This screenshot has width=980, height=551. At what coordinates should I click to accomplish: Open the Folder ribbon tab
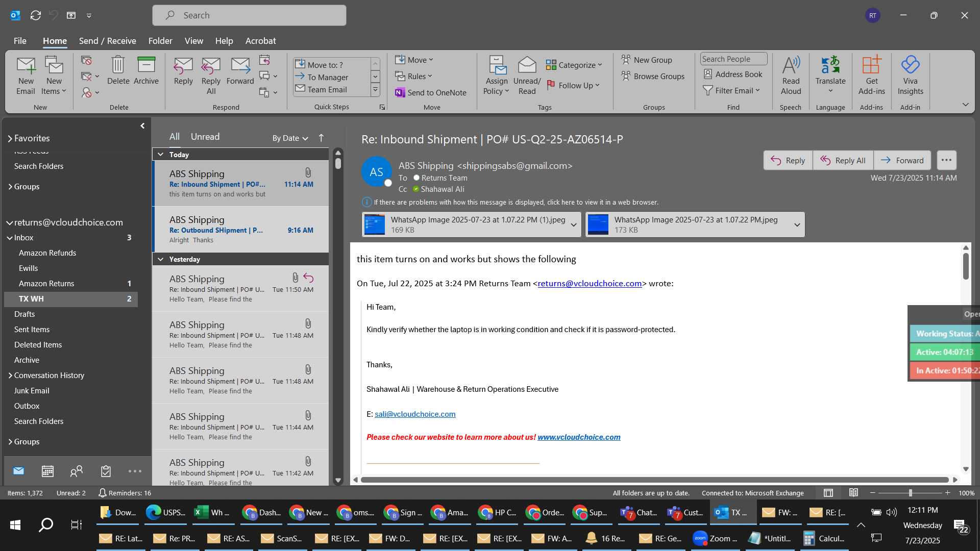tap(160, 41)
